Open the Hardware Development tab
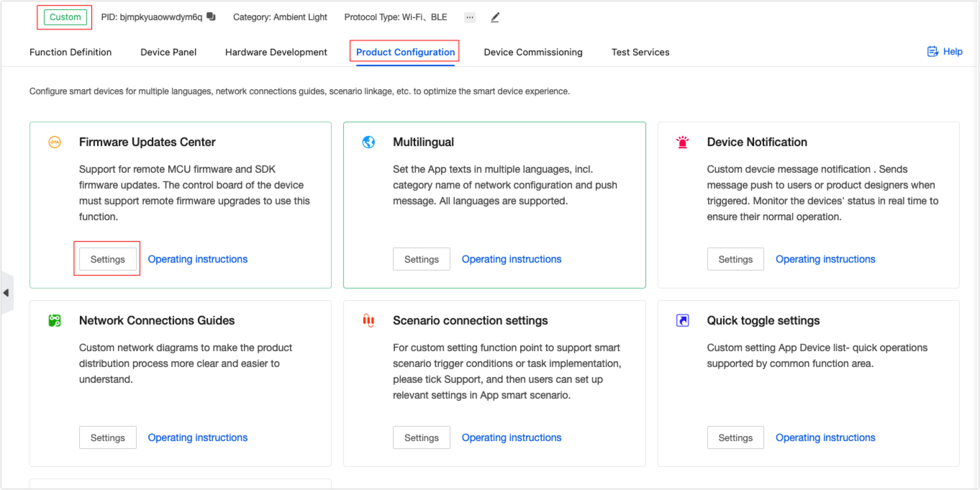Screen dimensions: 980x490 (x=276, y=52)
